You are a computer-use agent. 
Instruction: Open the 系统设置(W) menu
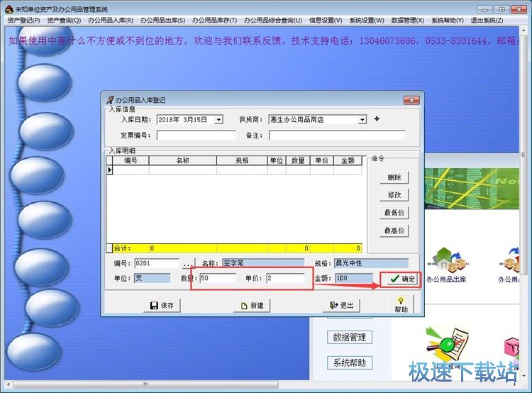click(x=367, y=21)
